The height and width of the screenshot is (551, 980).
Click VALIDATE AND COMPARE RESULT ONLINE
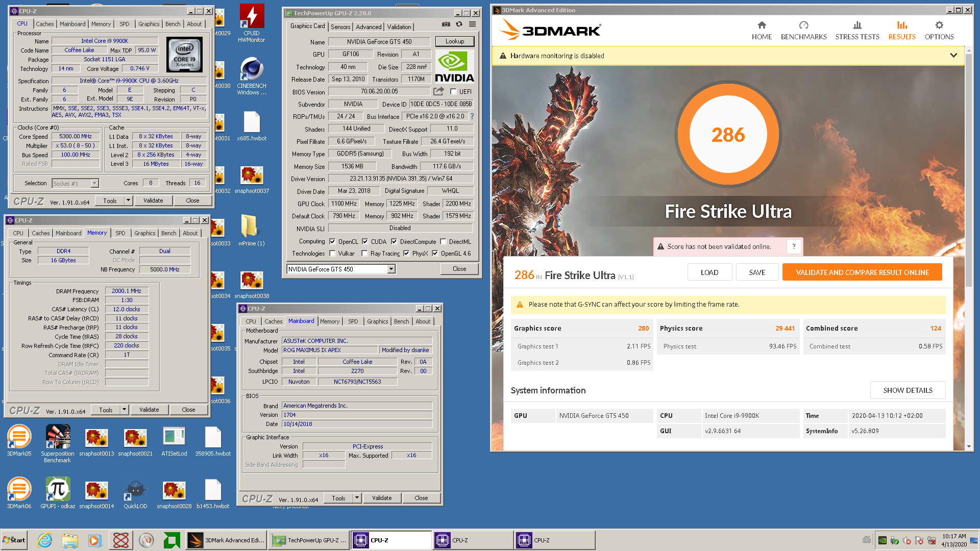(862, 272)
